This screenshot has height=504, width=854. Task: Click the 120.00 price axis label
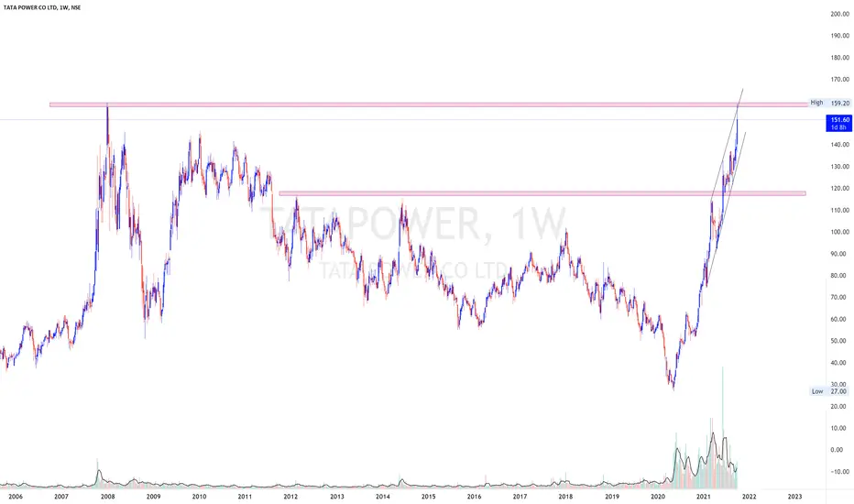coord(840,188)
